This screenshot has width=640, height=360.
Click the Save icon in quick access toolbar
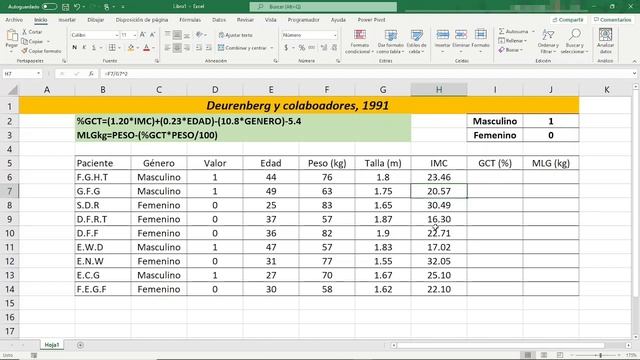[65, 7]
